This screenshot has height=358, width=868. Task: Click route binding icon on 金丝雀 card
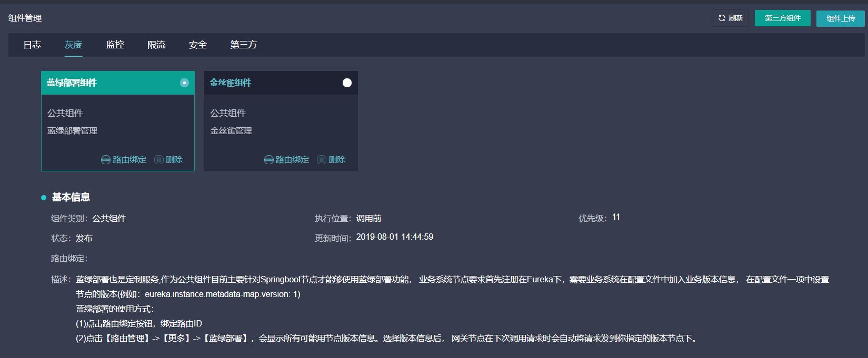269,159
